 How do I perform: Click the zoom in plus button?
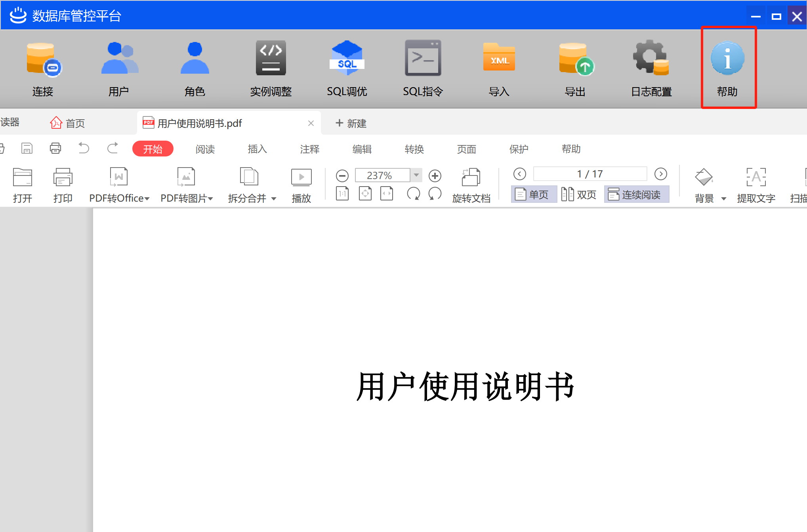[x=435, y=175]
